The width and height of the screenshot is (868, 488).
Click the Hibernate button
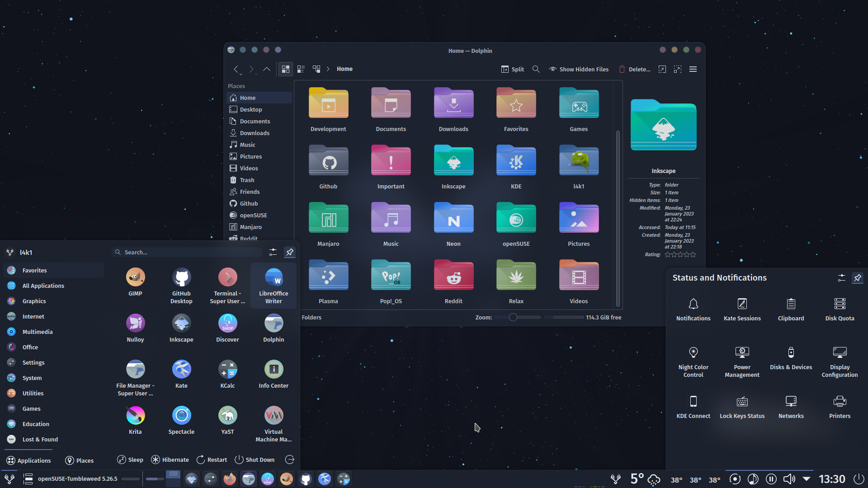point(170,460)
